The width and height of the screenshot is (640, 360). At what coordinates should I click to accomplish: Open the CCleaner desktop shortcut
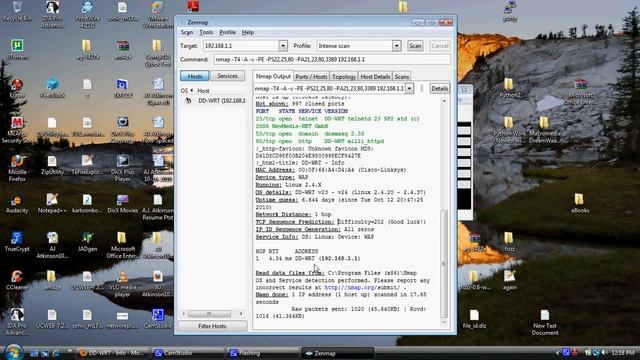pyautogui.click(x=17, y=280)
